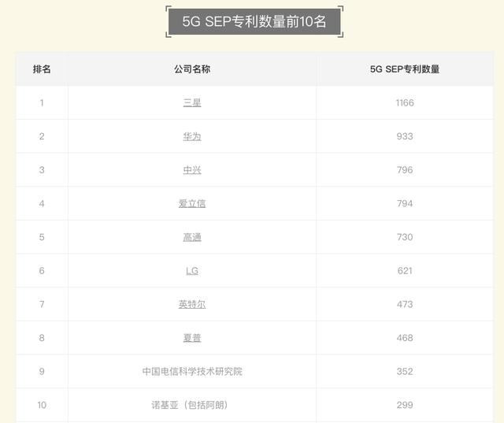
Task: Click the 933 patent count value
Action: click(x=405, y=136)
